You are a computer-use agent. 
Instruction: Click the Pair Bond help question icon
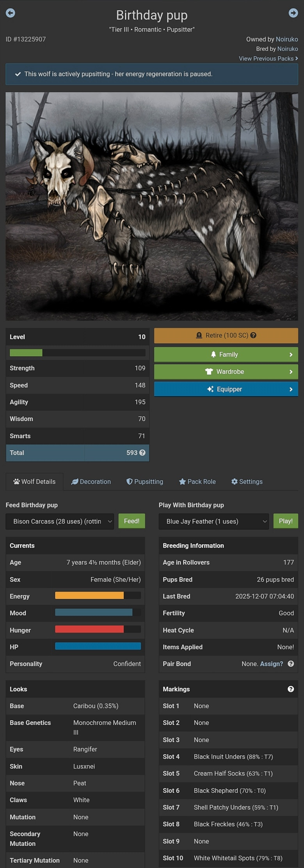click(x=291, y=664)
